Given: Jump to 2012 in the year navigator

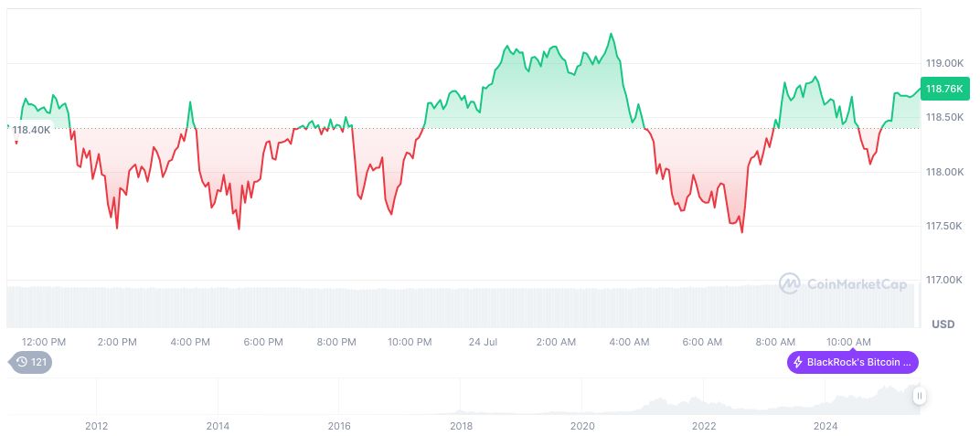Looking at the screenshot, I should (x=96, y=426).
